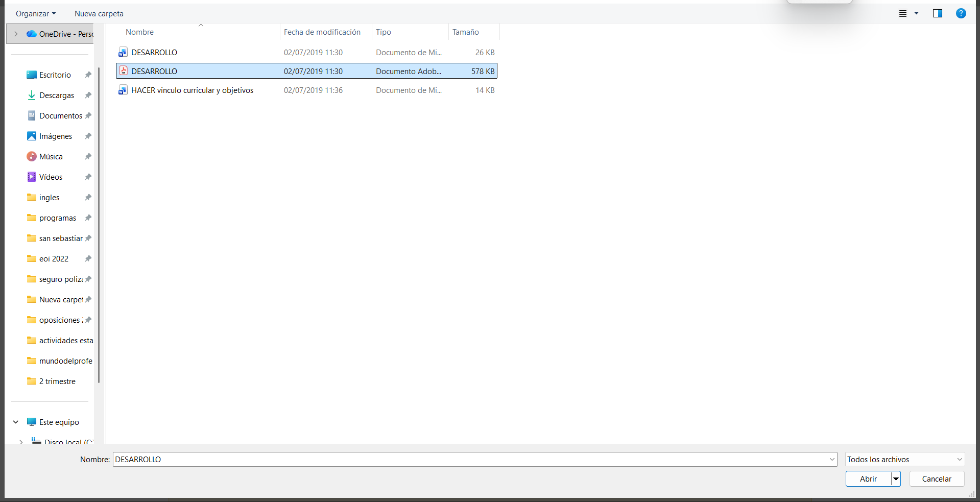Unpin the Escritorio pin icon
The width and height of the screenshot is (980, 502).
tap(88, 75)
